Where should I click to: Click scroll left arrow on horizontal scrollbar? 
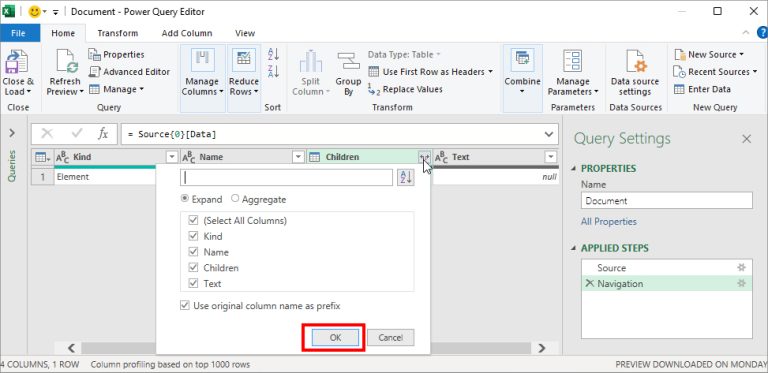click(71, 348)
